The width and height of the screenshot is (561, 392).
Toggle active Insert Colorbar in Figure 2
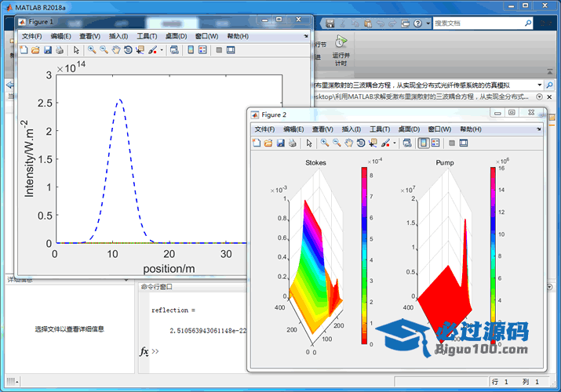coord(424,143)
